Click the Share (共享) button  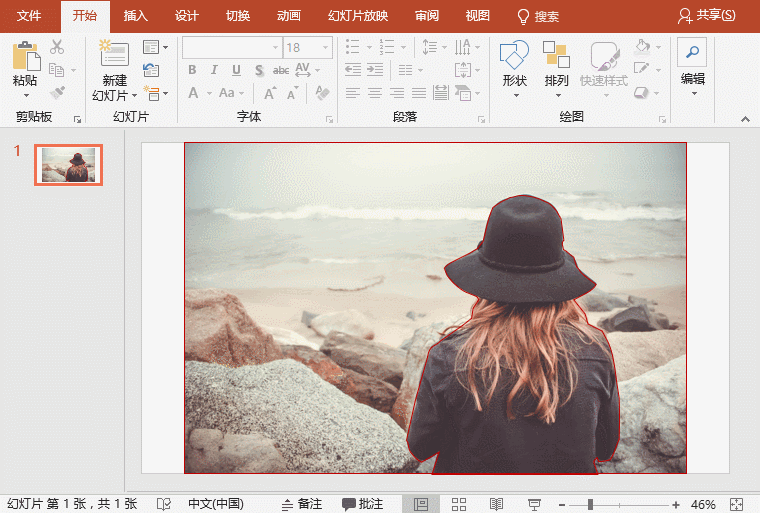(705, 16)
